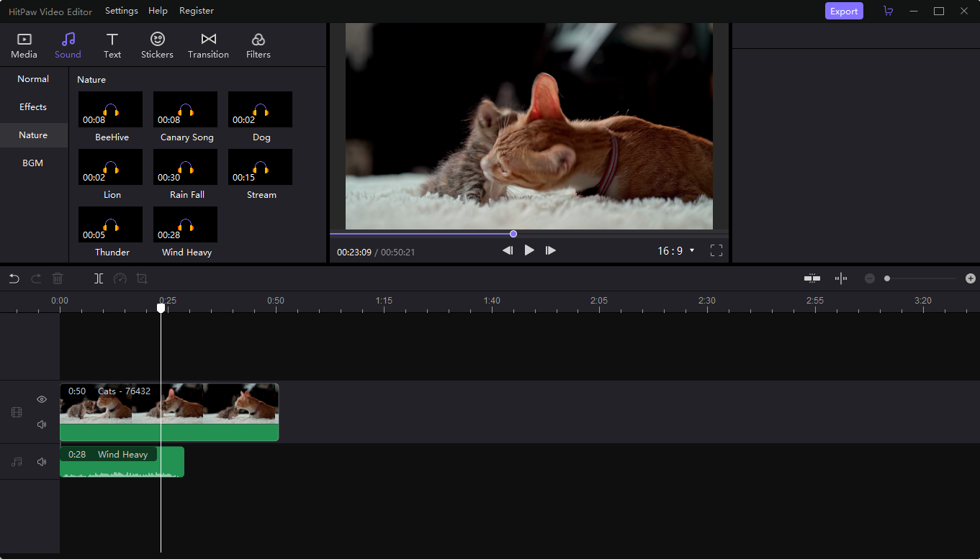
Task: Click the timeline playhead marker
Action: [161, 308]
